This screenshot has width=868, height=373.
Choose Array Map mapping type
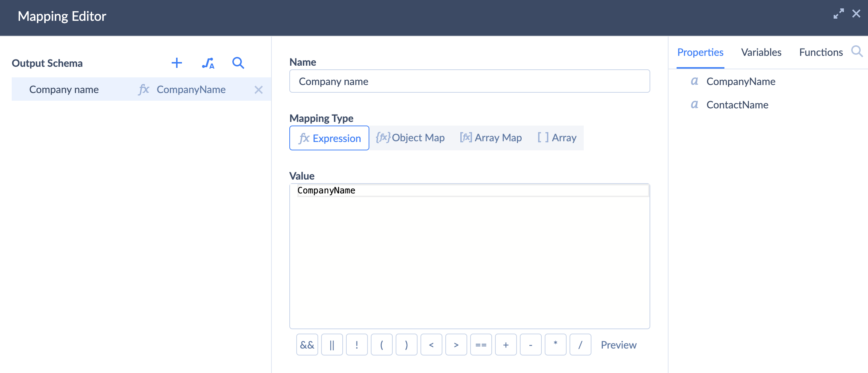tap(490, 138)
